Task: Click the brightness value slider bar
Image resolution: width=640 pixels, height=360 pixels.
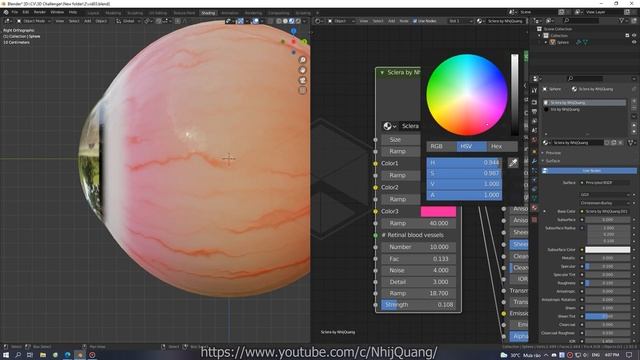Action: click(515, 95)
